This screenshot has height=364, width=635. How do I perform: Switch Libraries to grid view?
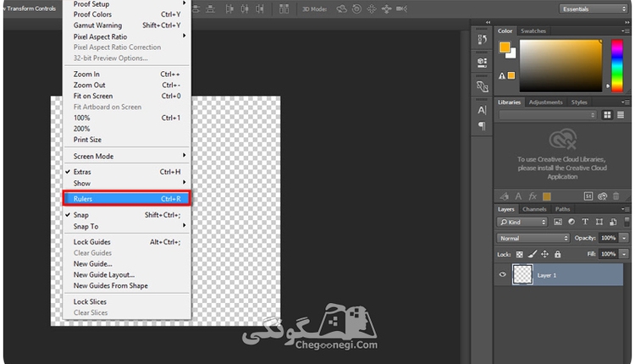[x=607, y=115]
